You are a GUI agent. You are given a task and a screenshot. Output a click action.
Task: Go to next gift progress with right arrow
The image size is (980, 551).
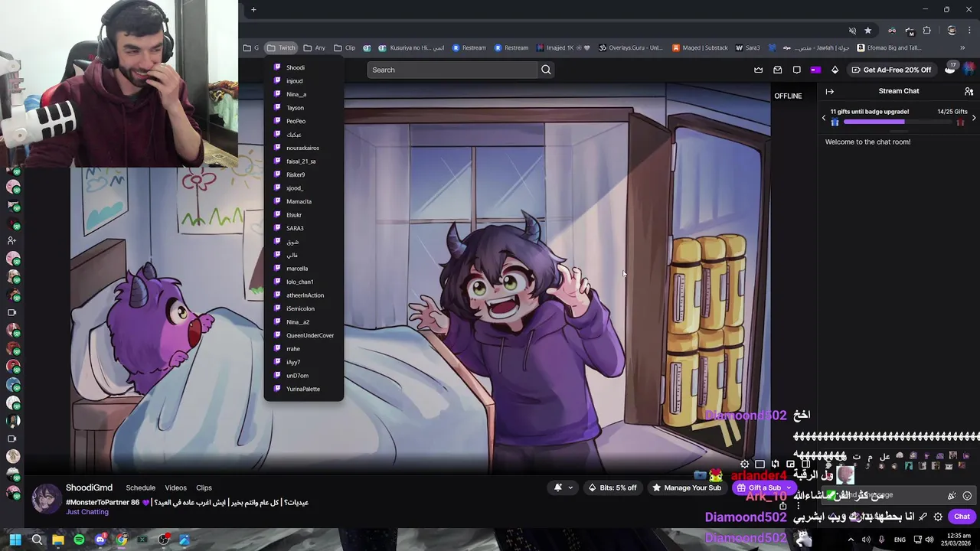point(974,118)
